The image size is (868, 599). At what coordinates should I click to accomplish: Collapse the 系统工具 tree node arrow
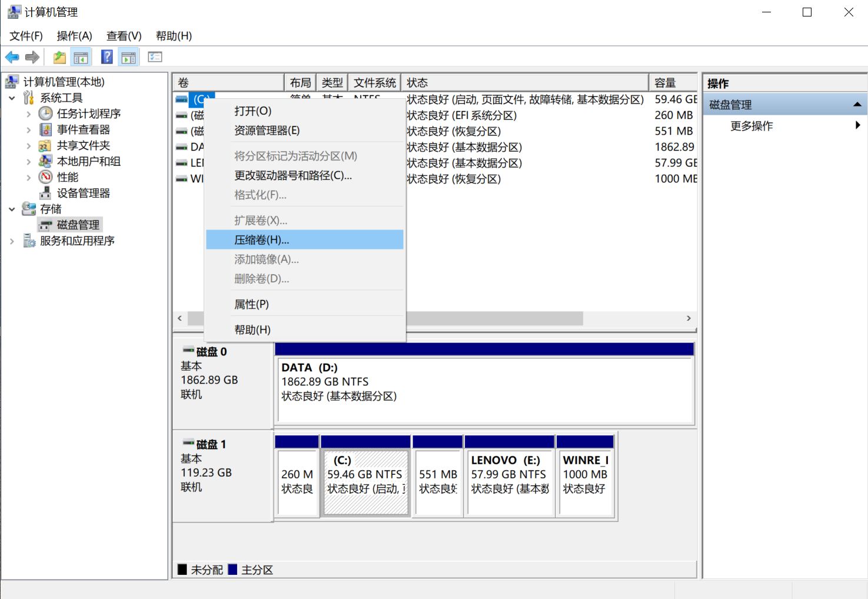click(x=12, y=98)
